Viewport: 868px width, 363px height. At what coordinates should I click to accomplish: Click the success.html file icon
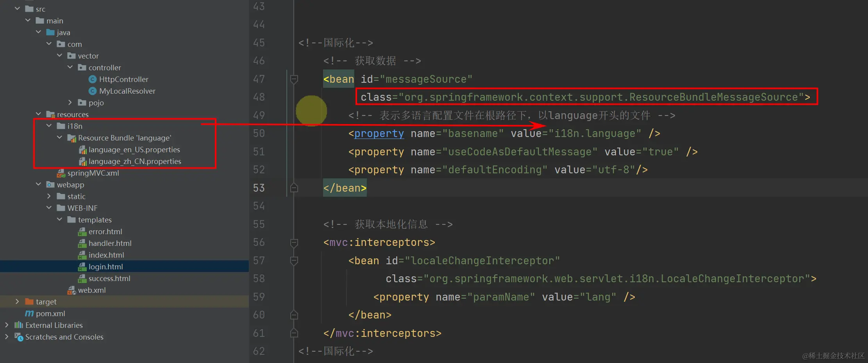(x=82, y=279)
